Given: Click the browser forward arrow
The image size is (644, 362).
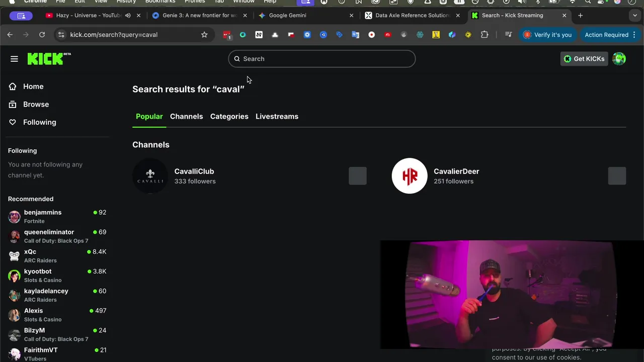Looking at the screenshot, I should coord(26,35).
